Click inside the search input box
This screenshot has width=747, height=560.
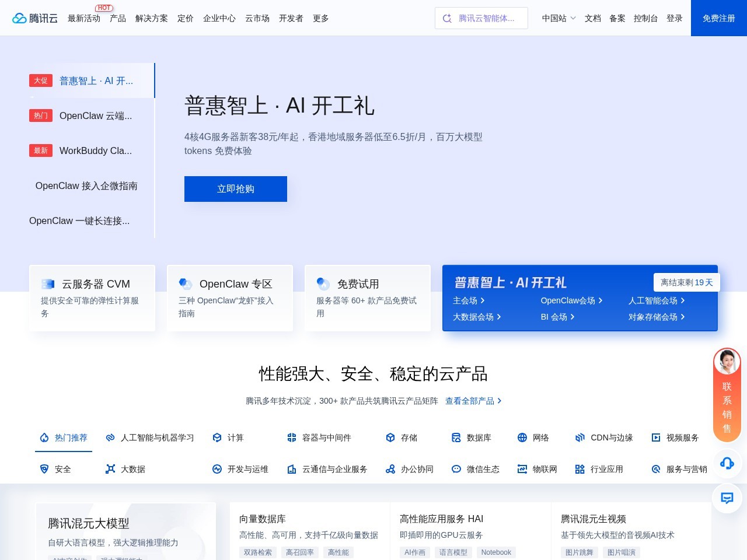click(493, 18)
